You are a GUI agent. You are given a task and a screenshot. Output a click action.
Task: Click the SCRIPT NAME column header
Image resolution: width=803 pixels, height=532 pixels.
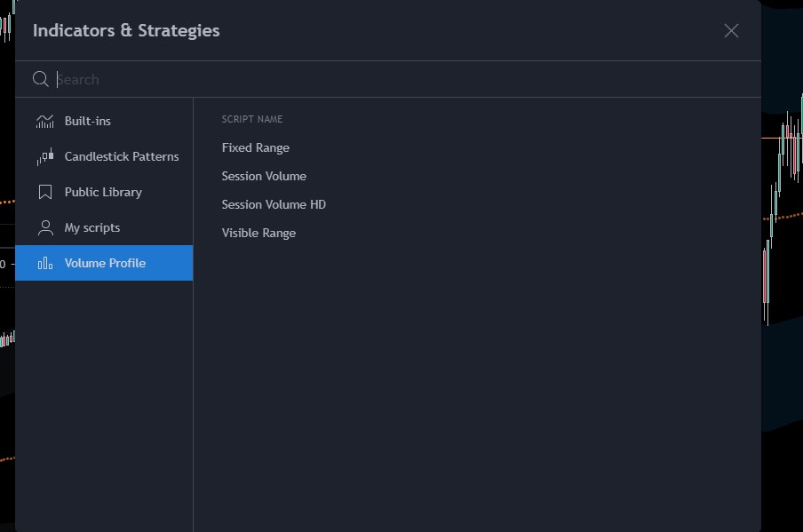pos(252,119)
